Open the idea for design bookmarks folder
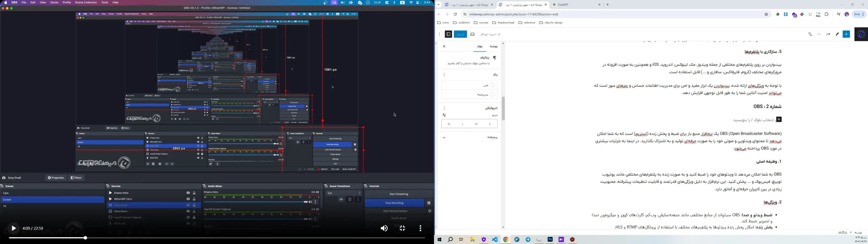This screenshot has height=244, width=868. coord(551,23)
